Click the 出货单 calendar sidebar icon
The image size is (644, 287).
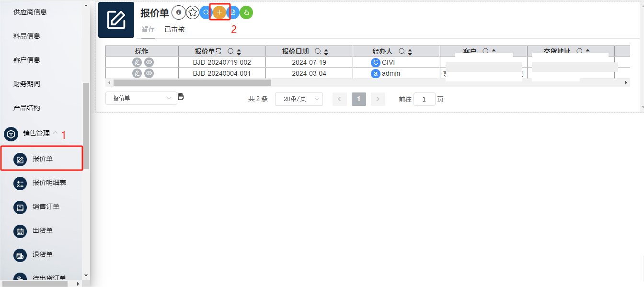coord(20,231)
